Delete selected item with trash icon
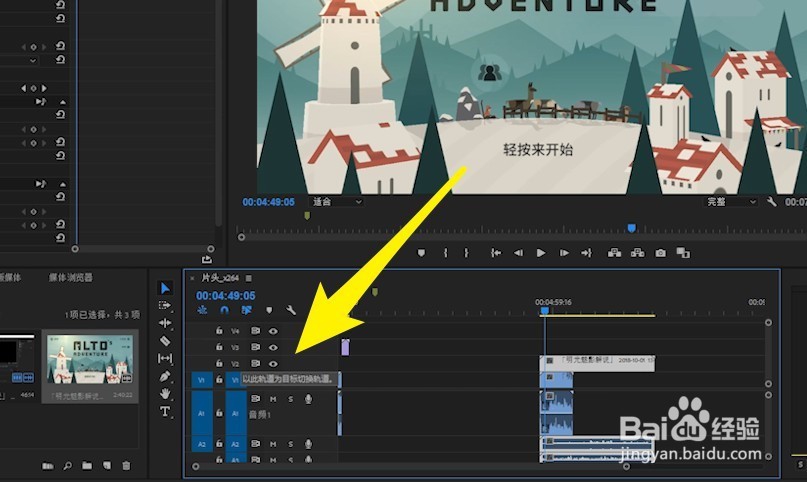The width and height of the screenshot is (807, 482). click(x=126, y=466)
